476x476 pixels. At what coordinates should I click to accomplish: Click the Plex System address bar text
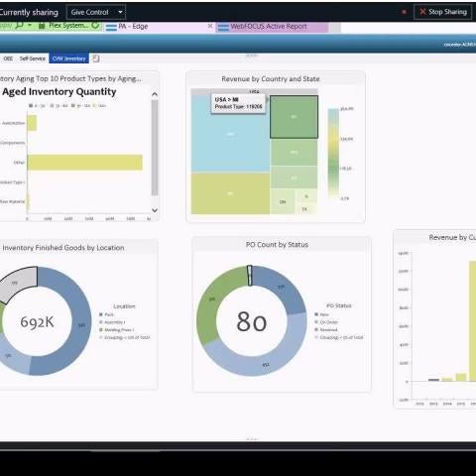click(x=68, y=26)
